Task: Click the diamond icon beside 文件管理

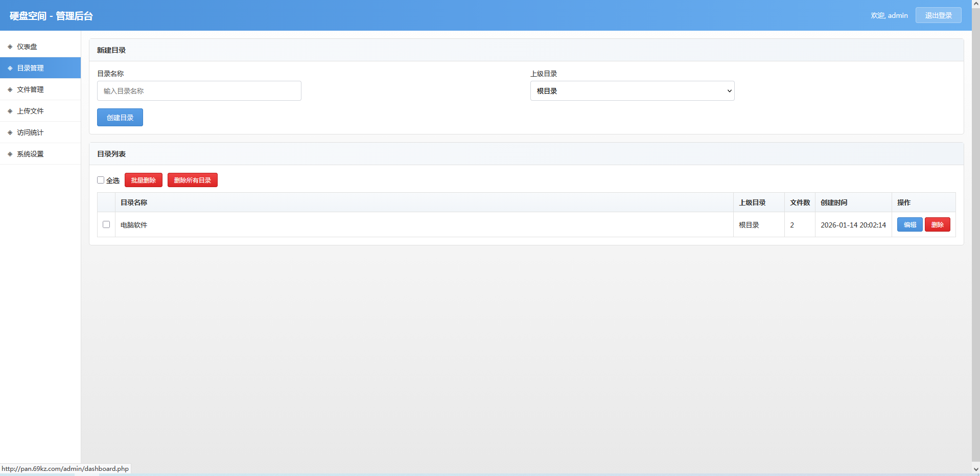Action: (x=10, y=89)
